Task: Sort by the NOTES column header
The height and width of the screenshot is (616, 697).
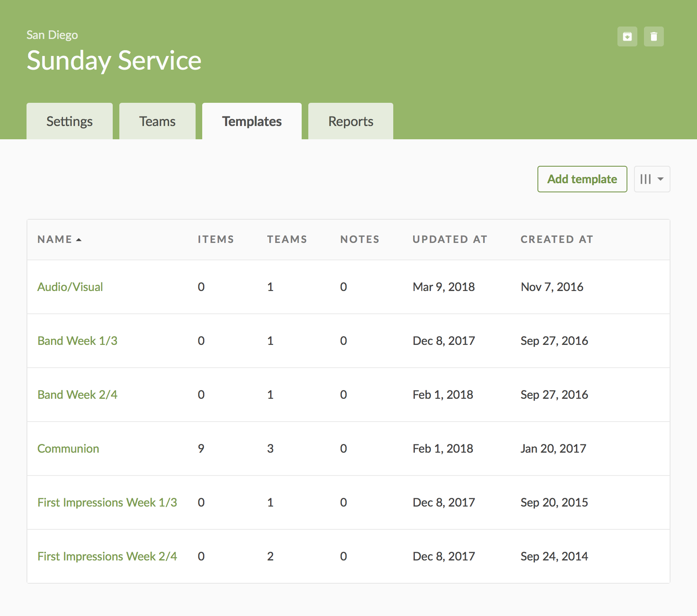Action: tap(360, 239)
